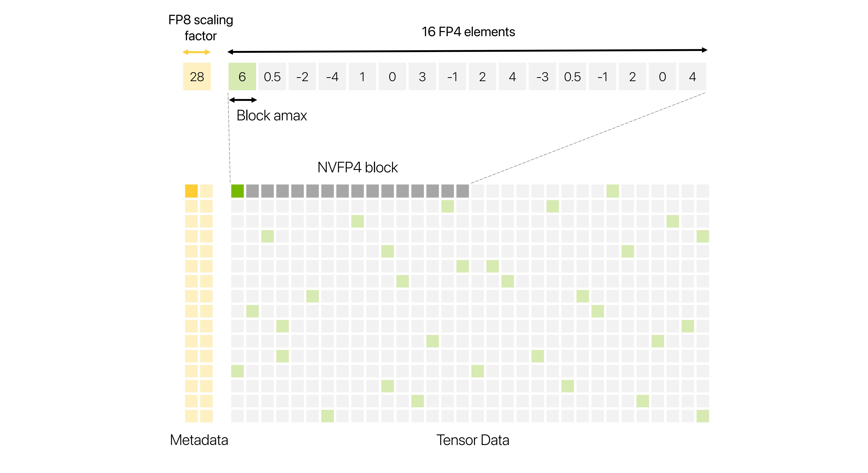Click the short black arrow above Block amax
Image resolution: width=868 pixels, height=473 pixels.
pyautogui.click(x=243, y=100)
